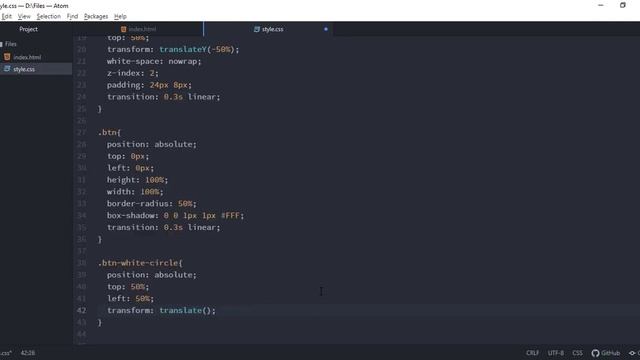Restore the Atom window size
This screenshot has height=360, width=640.
(x=622, y=5)
